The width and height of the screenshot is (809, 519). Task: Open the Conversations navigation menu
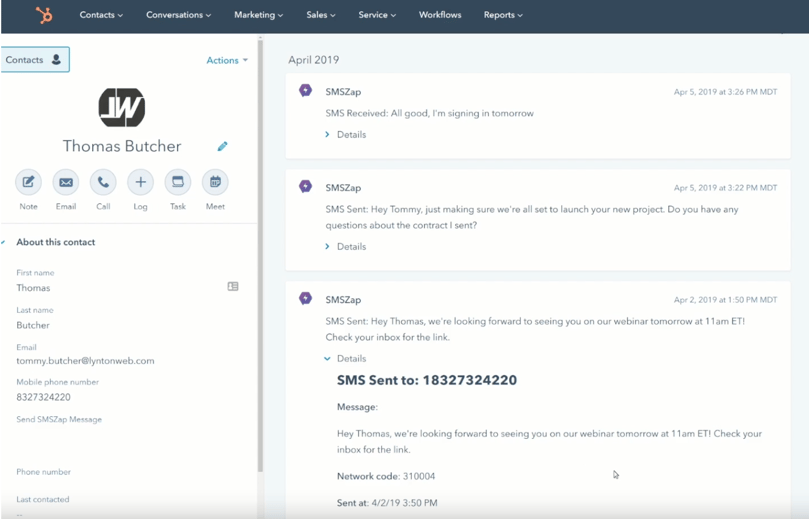pyautogui.click(x=179, y=15)
